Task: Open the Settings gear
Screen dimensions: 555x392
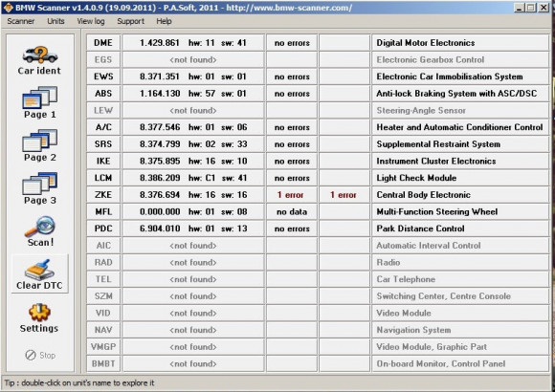Action: [x=39, y=317]
